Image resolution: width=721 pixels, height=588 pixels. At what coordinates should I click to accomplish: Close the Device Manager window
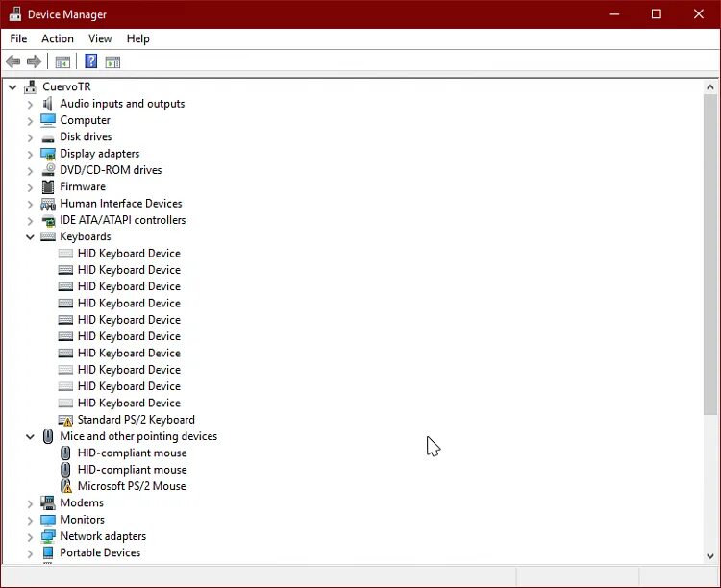pyautogui.click(x=699, y=14)
